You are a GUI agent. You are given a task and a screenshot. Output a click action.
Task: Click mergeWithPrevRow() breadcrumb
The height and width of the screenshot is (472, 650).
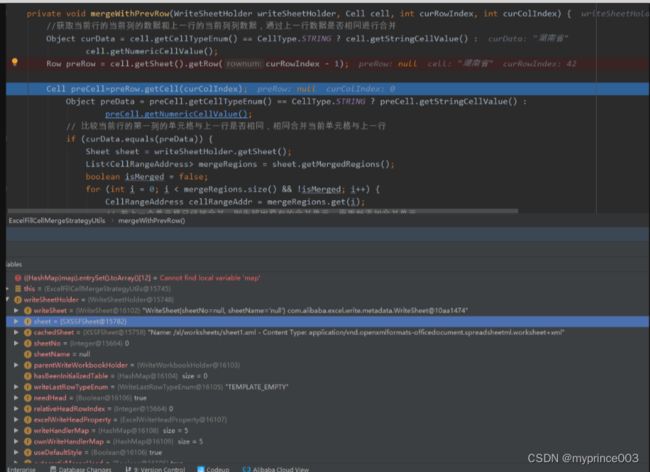(x=152, y=220)
